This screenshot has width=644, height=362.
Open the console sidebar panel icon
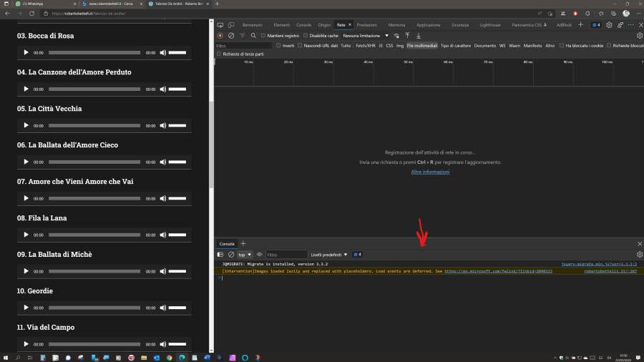[220, 255]
